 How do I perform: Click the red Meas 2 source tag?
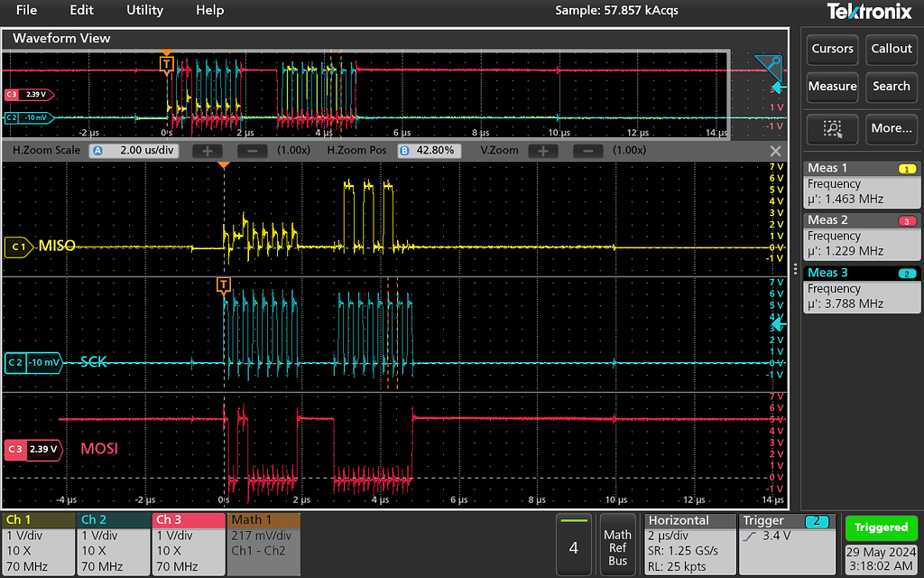[906, 221]
